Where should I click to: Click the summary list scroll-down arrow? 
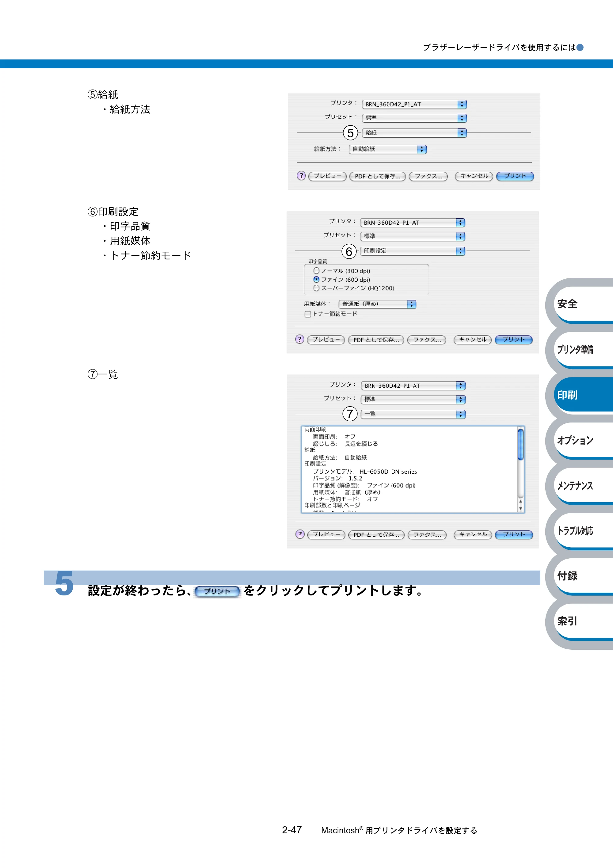(x=521, y=509)
